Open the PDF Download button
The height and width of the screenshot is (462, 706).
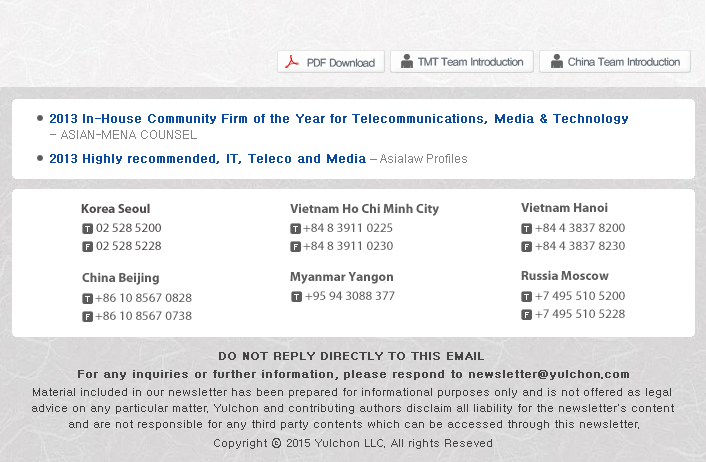point(331,62)
